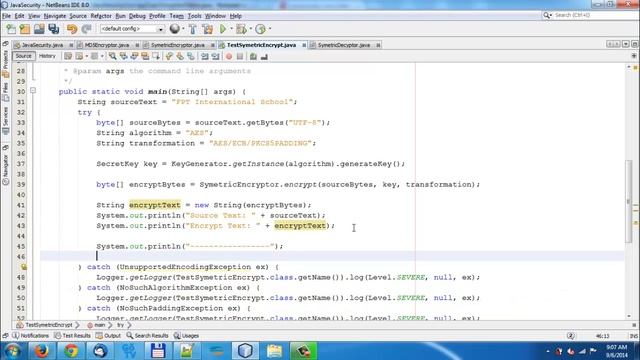The height and width of the screenshot is (360, 640).
Task: Open the Test Results panel
Action: coord(73,336)
